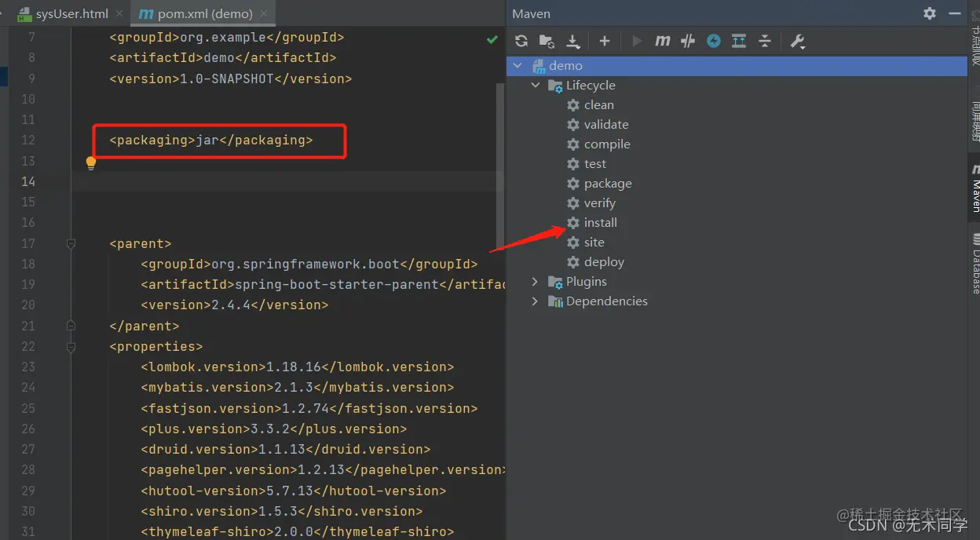Image resolution: width=980 pixels, height=540 pixels.
Task: Click the lombok.version property line
Action: point(298,367)
